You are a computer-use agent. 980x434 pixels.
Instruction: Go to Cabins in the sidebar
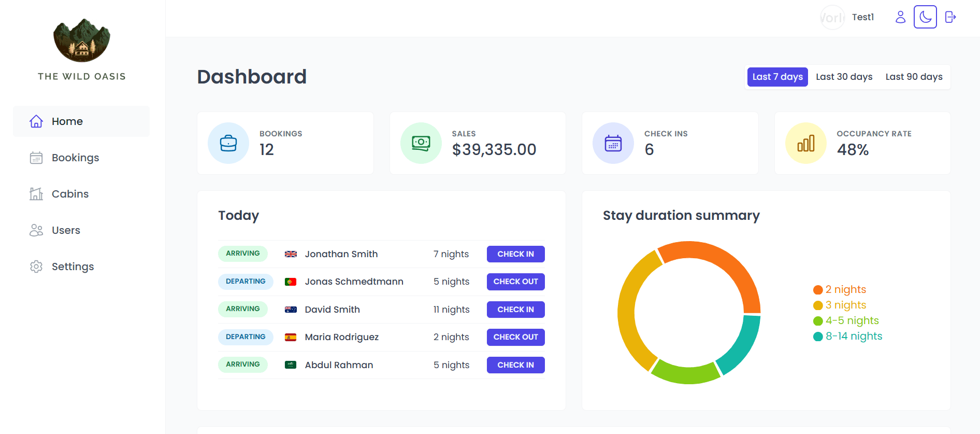point(70,194)
